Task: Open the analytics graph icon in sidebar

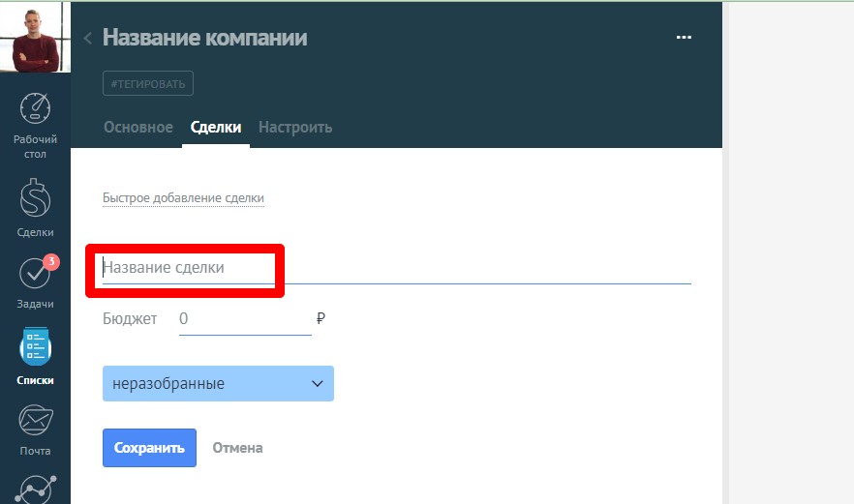Action: coord(36,489)
